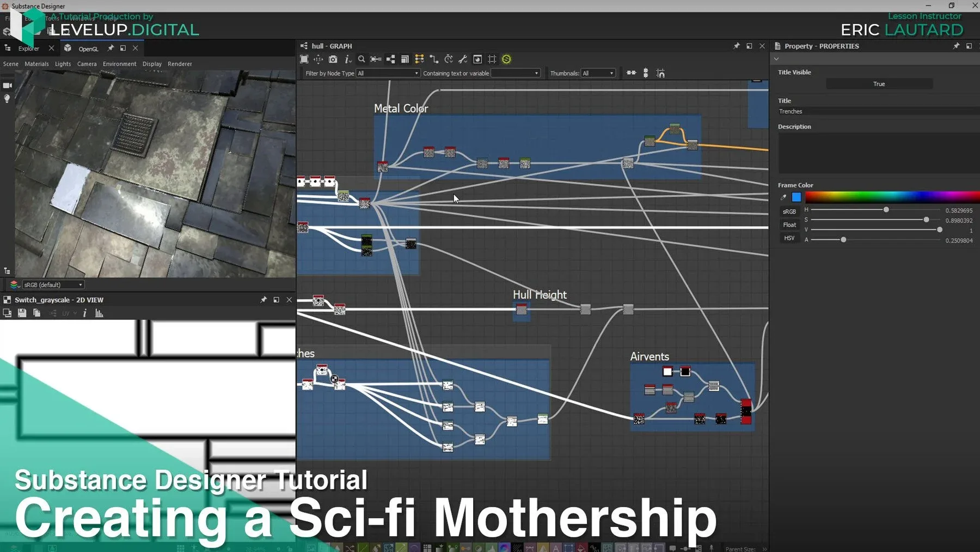Screen dimensions: 980x552
Task: Click the camera icon in 3D view sidebar
Action: coord(7,86)
